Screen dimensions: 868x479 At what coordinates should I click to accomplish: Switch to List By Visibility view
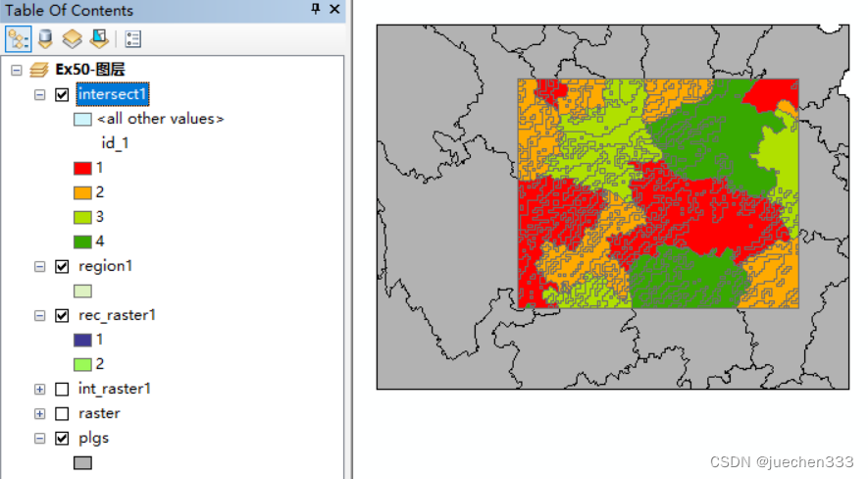pyautogui.click(x=72, y=38)
